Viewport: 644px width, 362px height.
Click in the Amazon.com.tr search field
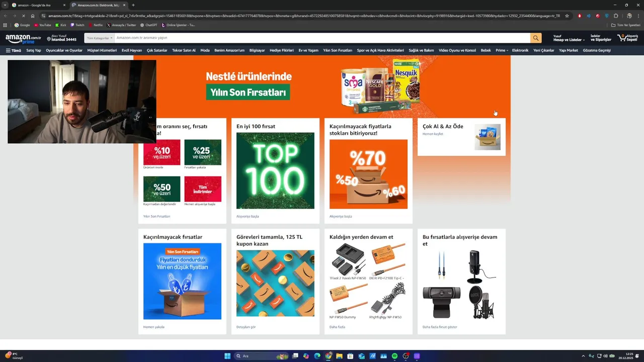tap(322, 38)
